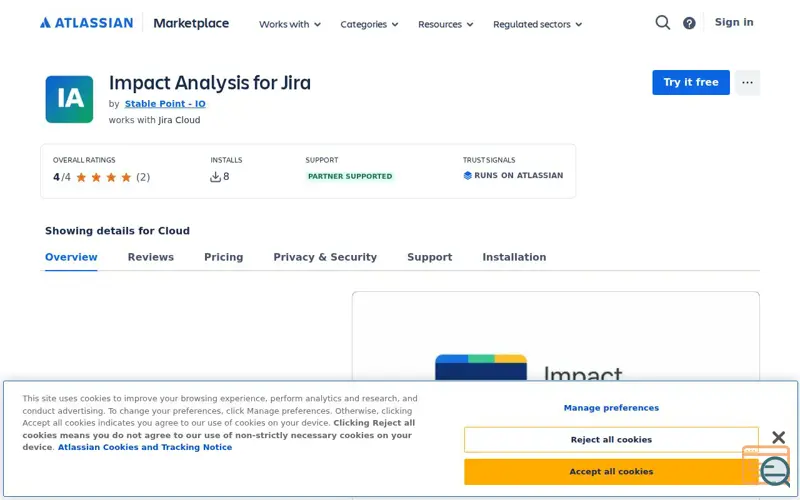Click the Try it free button

(x=691, y=83)
